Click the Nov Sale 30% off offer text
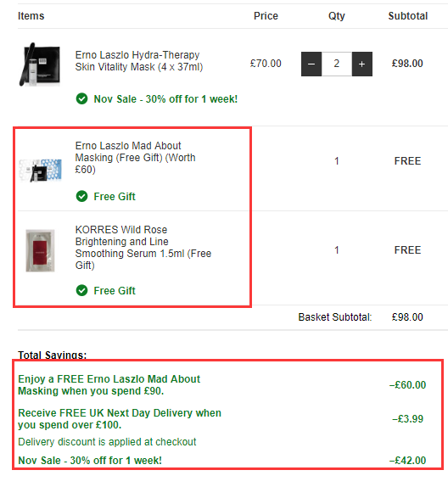 [165, 99]
